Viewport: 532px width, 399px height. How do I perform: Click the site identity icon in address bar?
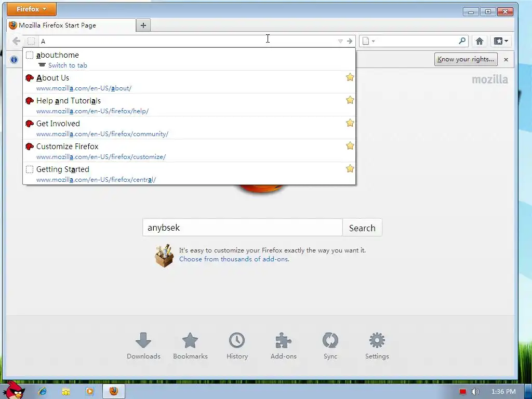click(31, 41)
